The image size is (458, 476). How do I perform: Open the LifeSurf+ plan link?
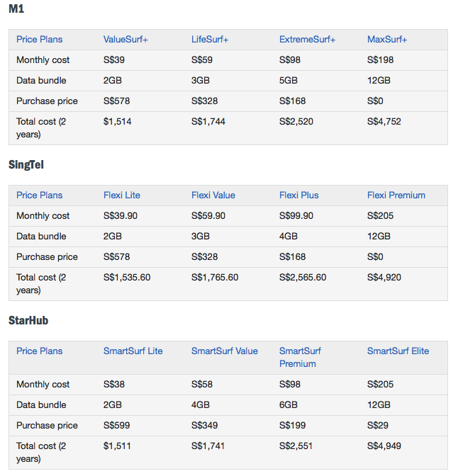pos(211,40)
